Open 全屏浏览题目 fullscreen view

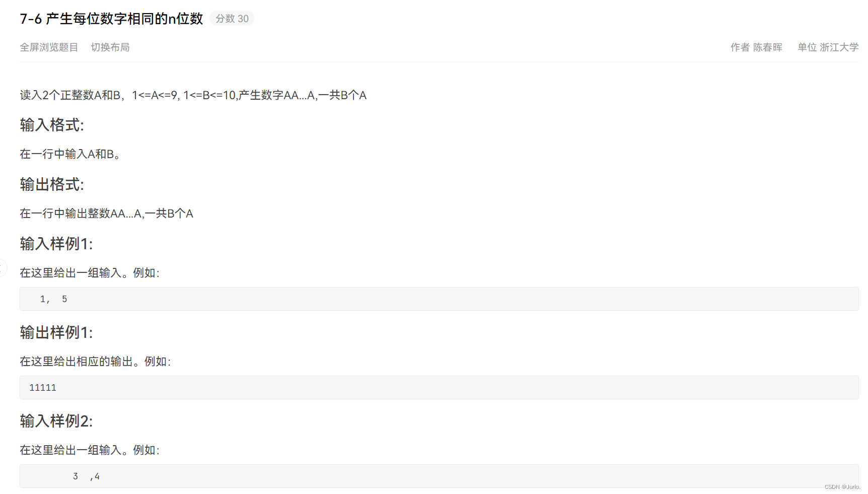pyautogui.click(x=49, y=47)
